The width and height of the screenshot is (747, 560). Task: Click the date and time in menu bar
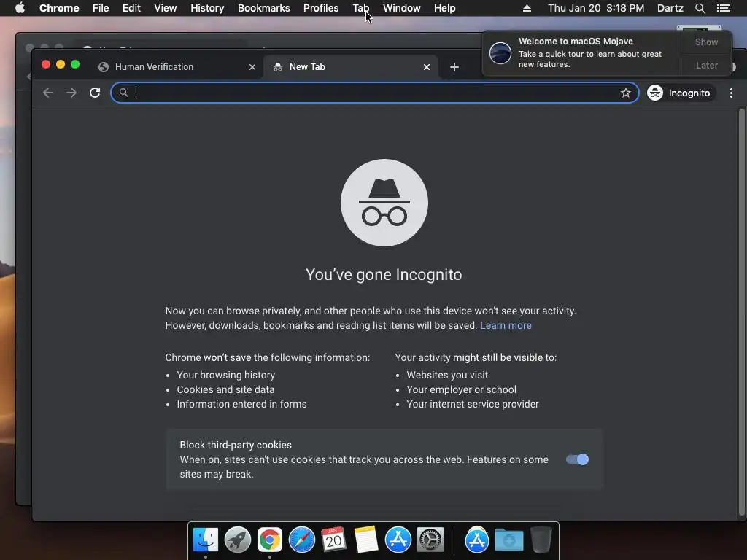click(x=596, y=8)
